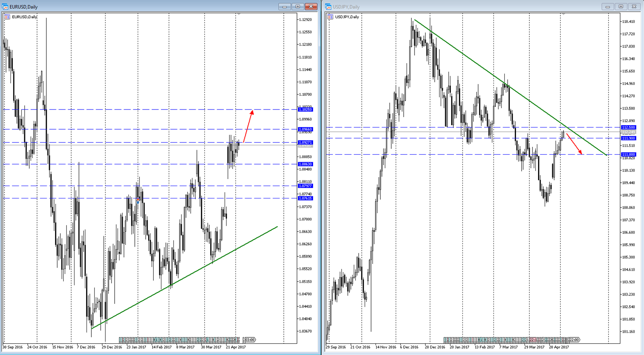Viewport: 644px width, 355px height.
Task: Click the small trade marker on EURUSD candles
Action: [x=138, y=200]
